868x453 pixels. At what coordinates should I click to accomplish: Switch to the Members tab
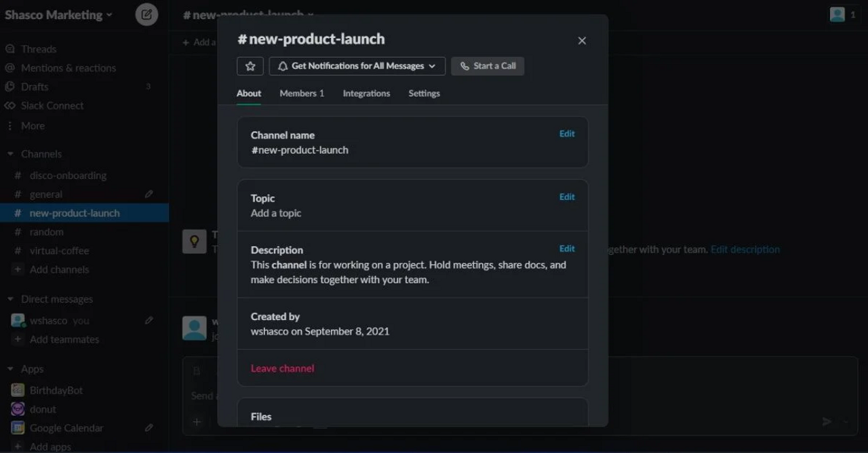point(302,94)
